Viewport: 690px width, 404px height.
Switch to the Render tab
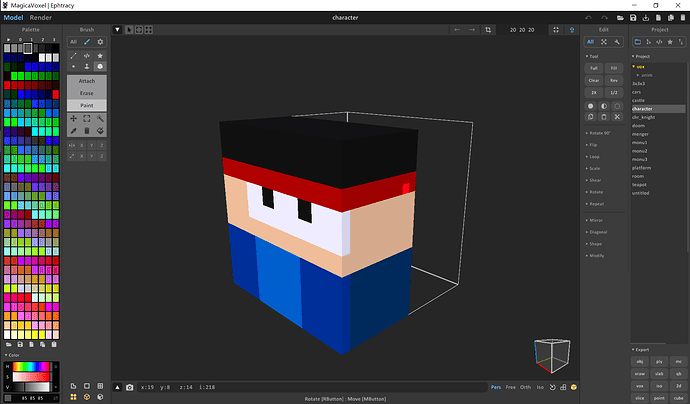point(41,17)
